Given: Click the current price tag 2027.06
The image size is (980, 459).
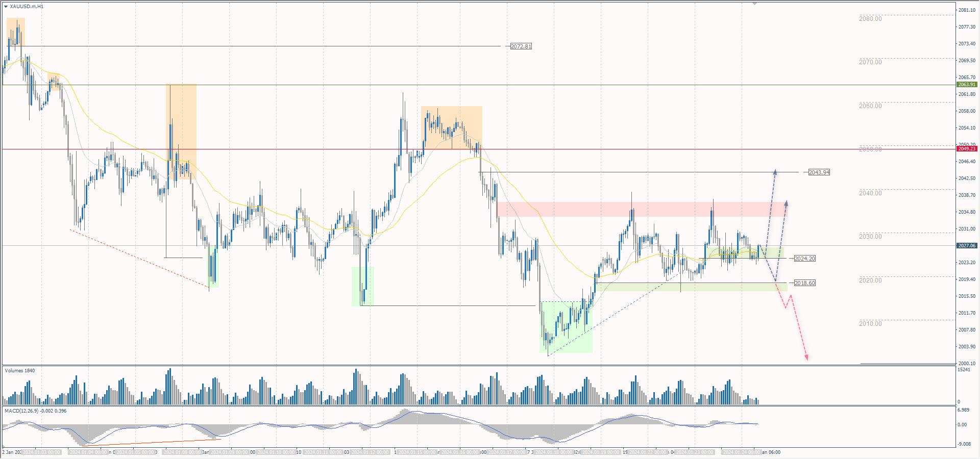Looking at the screenshot, I should 967,246.
